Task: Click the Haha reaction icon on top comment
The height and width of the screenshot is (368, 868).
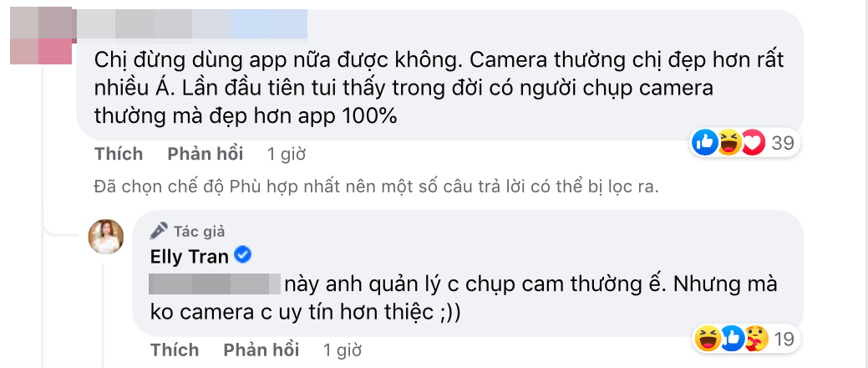Action: click(729, 144)
